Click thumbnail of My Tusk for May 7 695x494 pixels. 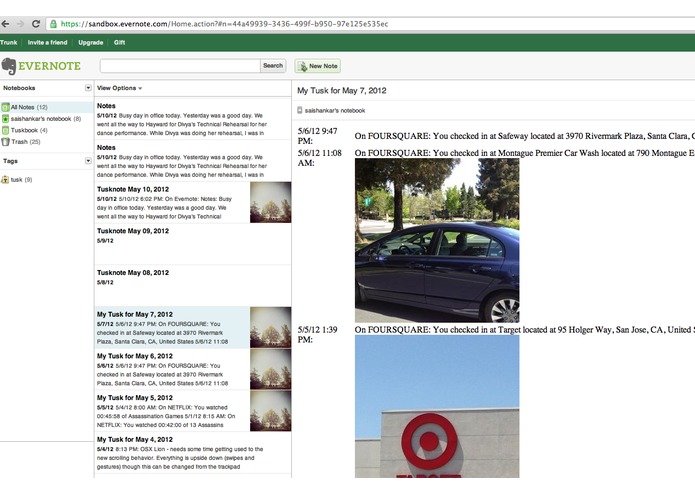pos(270,327)
